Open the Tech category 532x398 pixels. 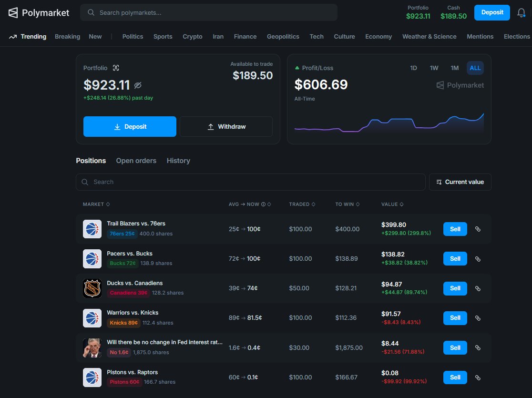coord(317,37)
